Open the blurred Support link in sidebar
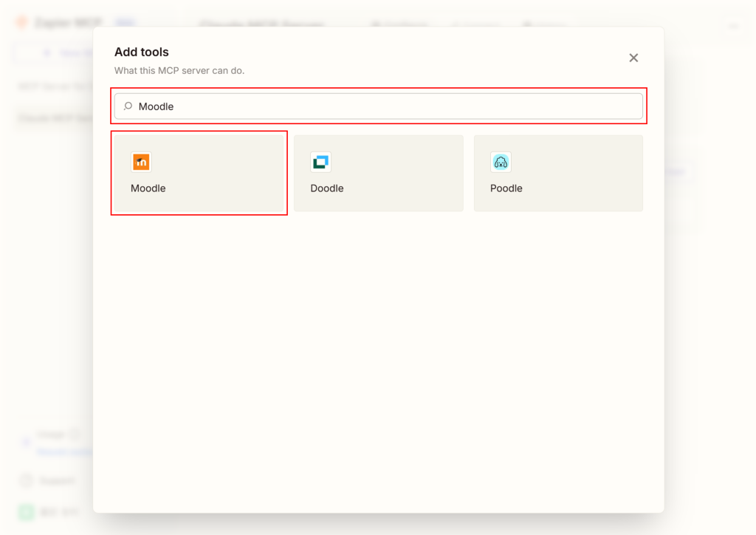 pos(55,481)
